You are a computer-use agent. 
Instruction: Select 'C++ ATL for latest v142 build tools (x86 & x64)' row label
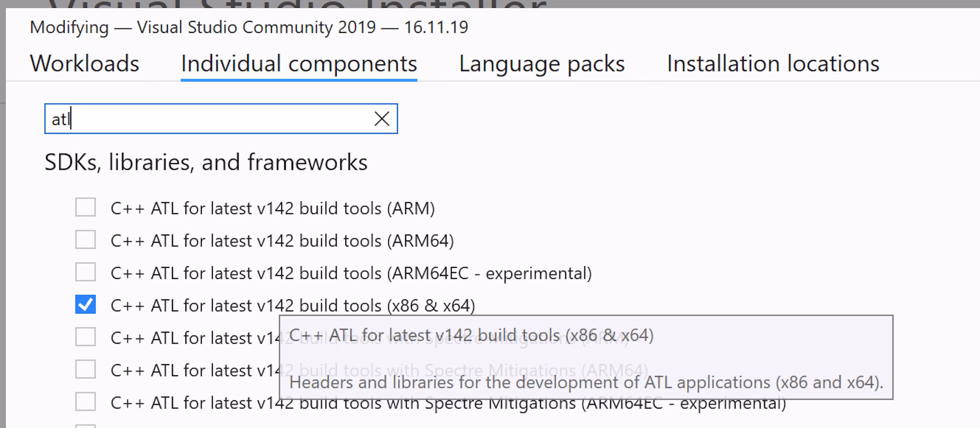(x=292, y=305)
